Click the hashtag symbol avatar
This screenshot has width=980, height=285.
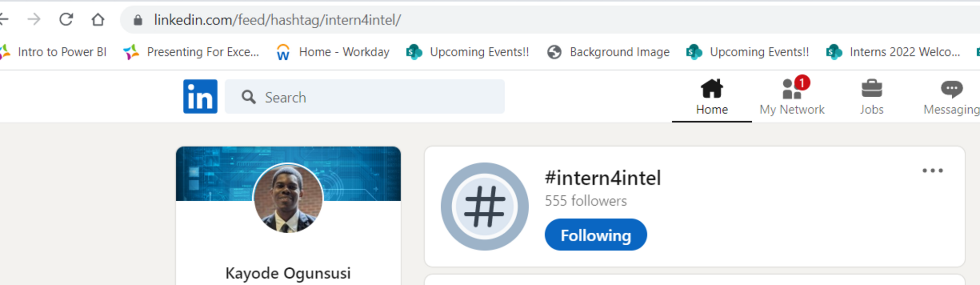coord(484,206)
